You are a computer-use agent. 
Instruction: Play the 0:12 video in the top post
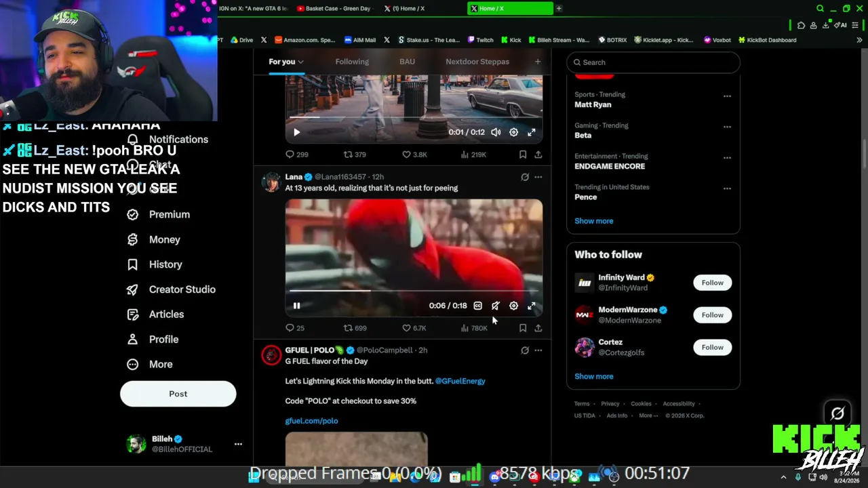296,132
